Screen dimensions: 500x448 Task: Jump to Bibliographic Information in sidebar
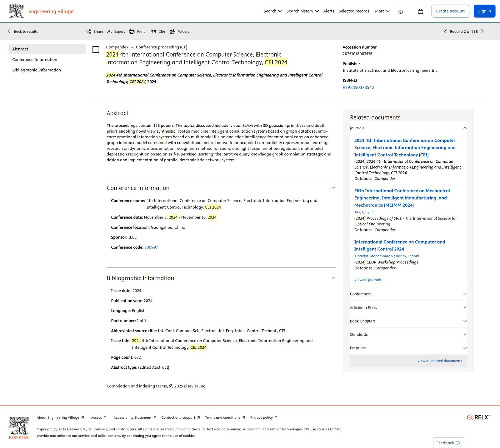pyautogui.click(x=37, y=70)
